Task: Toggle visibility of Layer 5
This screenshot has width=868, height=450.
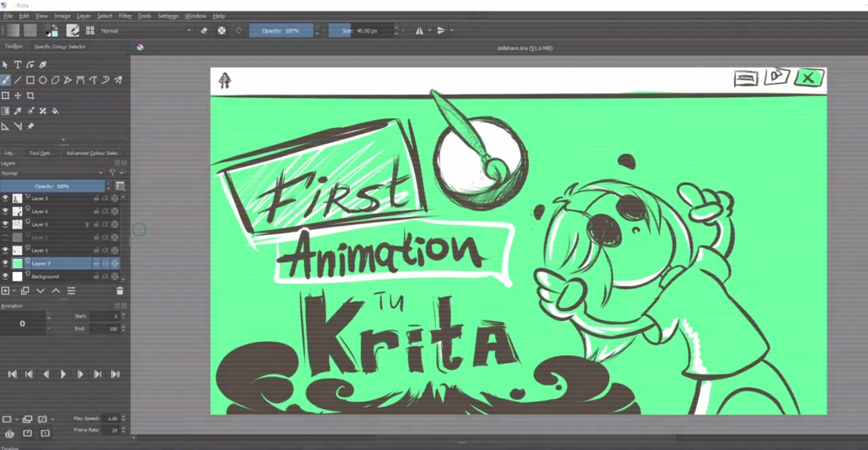Action: (x=5, y=224)
